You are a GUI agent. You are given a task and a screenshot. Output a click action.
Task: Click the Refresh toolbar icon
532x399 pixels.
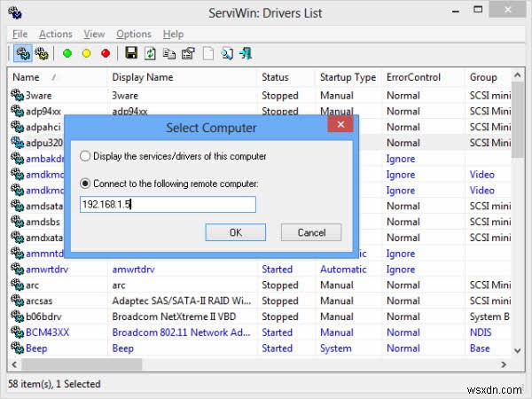pyautogui.click(x=150, y=53)
